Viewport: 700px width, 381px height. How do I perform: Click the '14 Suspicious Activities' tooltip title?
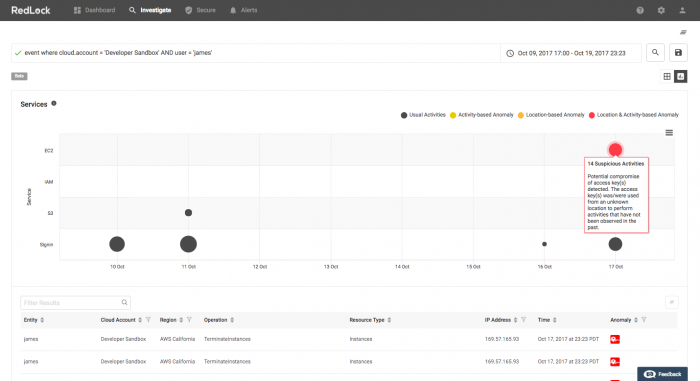[616, 164]
